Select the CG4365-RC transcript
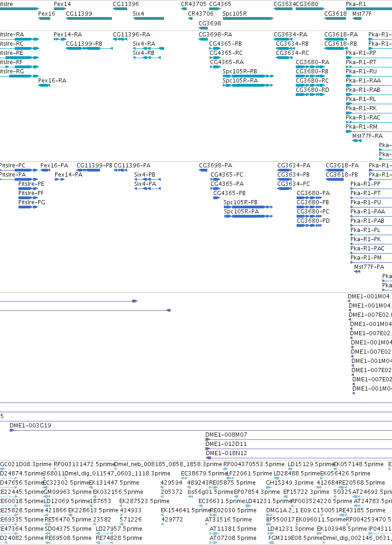The height and width of the screenshot is (545, 392). [x=215, y=58]
